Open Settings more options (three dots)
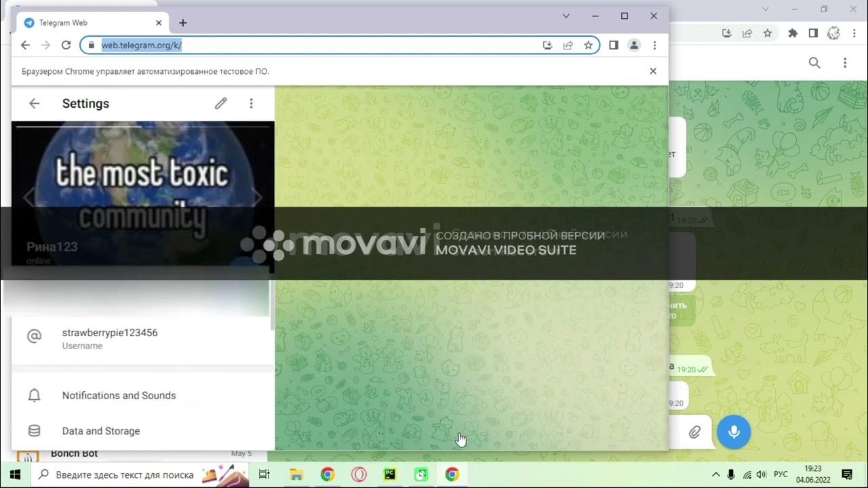 tap(251, 104)
